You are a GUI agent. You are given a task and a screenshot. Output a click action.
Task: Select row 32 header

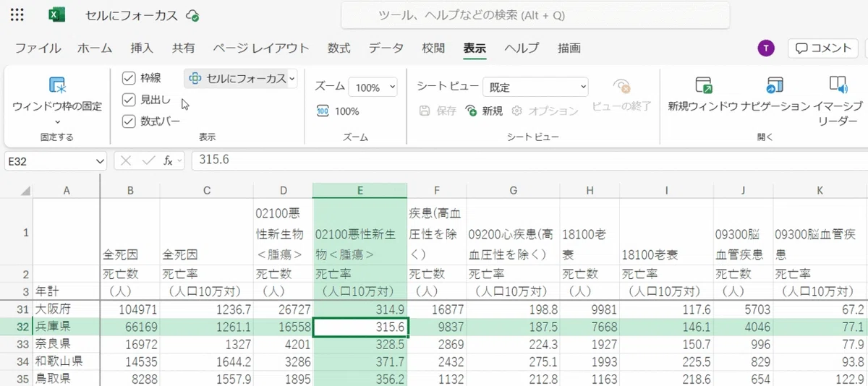[x=16, y=326]
